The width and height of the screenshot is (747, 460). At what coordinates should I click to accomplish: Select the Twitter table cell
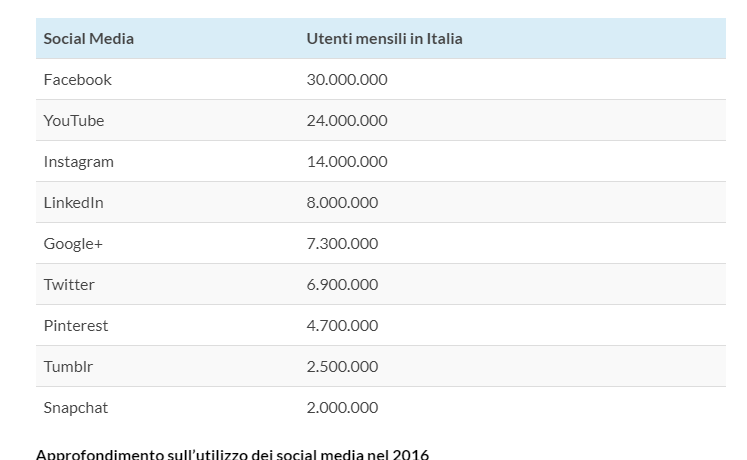(x=69, y=285)
